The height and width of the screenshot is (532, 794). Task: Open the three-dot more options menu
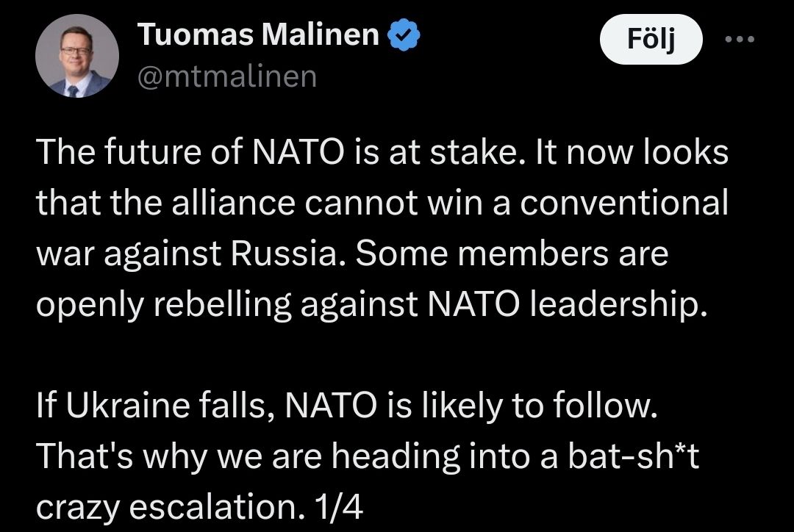point(740,38)
